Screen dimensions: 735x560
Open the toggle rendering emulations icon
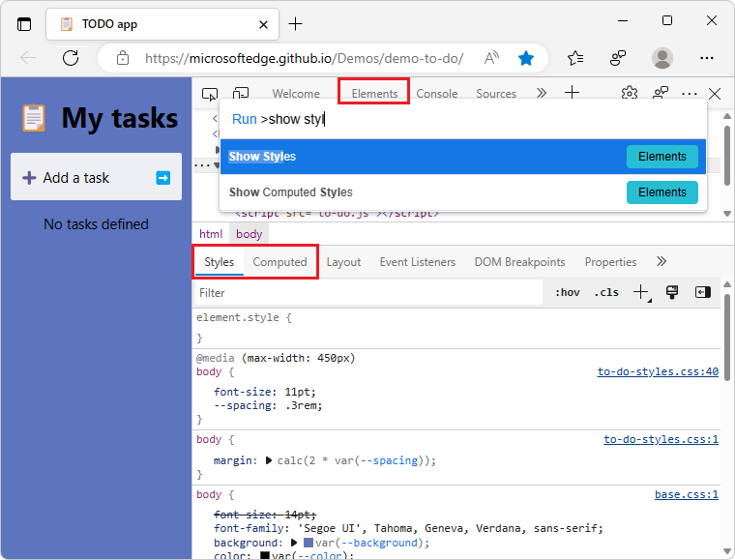pyautogui.click(x=672, y=292)
